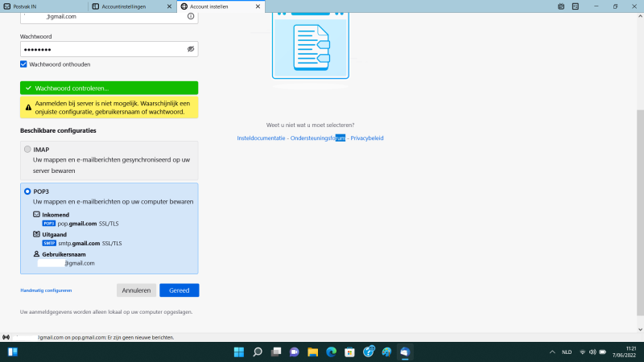Switch to Postvak IN tab

(x=43, y=6)
